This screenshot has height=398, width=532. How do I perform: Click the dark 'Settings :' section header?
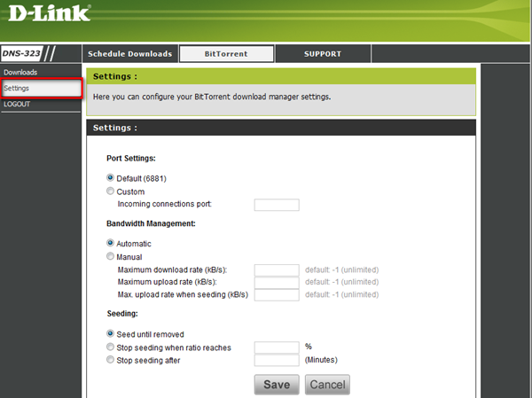click(x=281, y=128)
